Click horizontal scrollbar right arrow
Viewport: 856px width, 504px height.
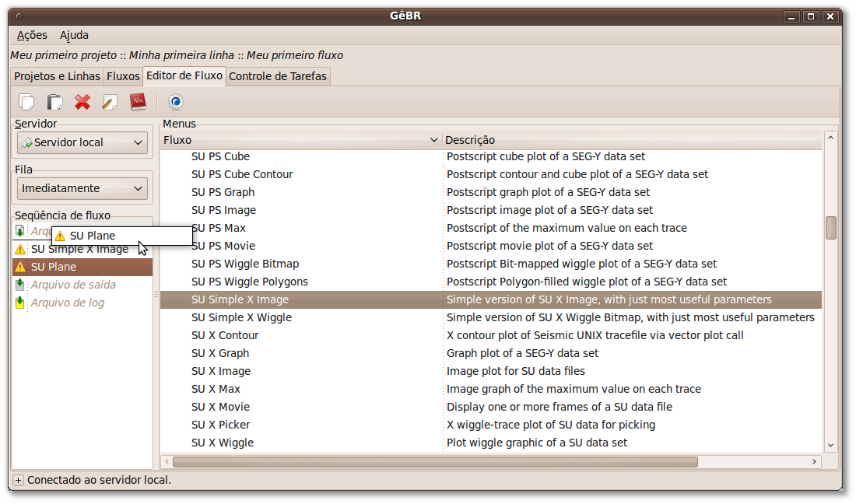(814, 462)
